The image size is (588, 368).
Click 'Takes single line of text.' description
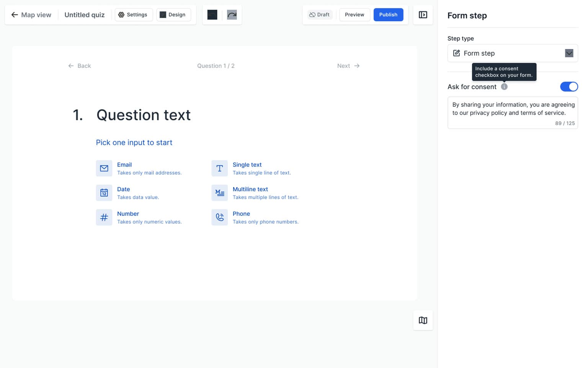pyautogui.click(x=262, y=173)
